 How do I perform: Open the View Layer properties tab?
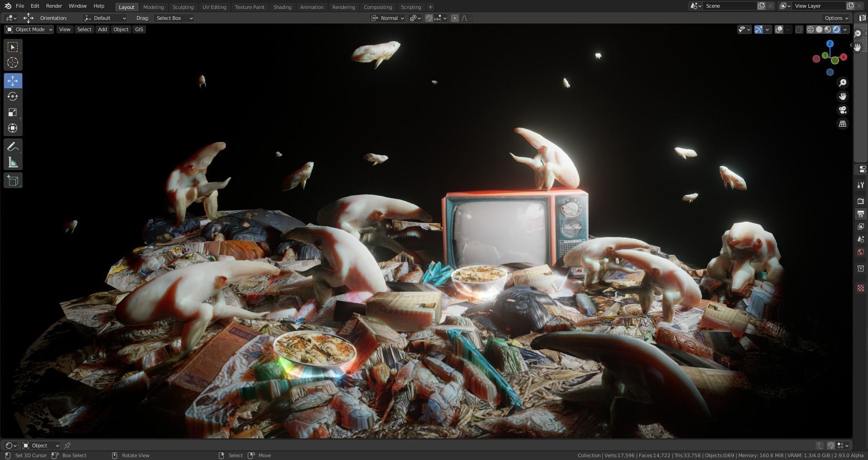(x=861, y=226)
